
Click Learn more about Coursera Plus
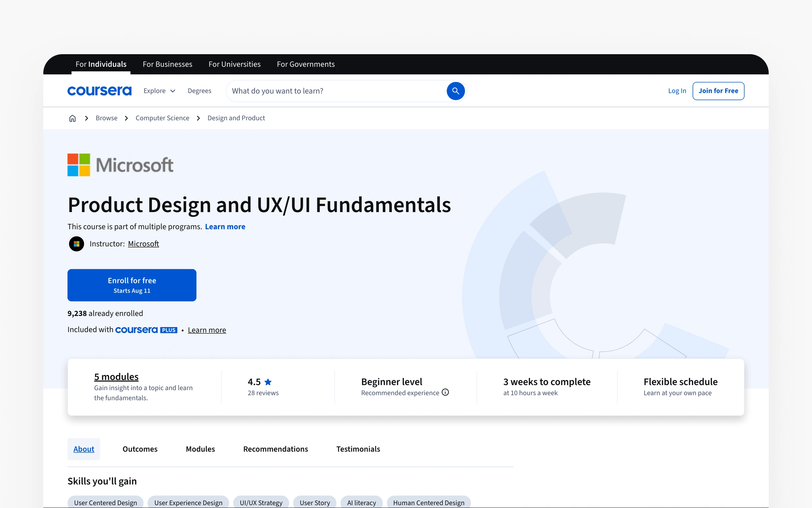point(207,330)
